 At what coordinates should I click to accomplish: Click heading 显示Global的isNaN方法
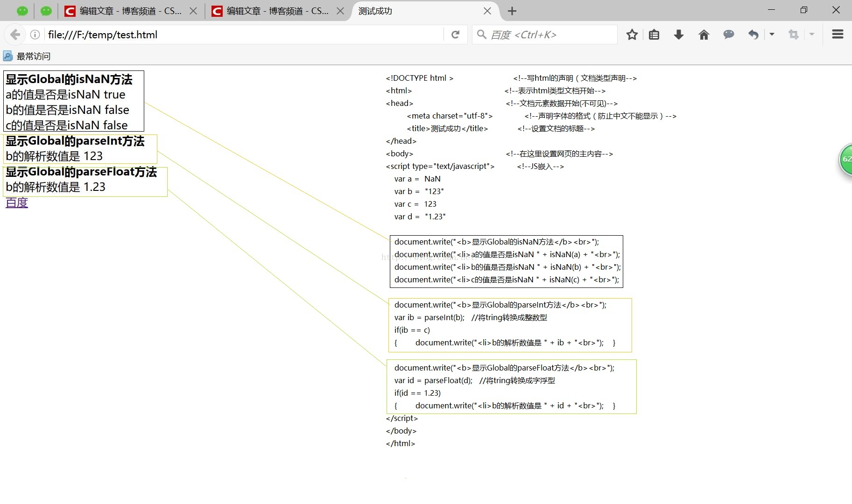tap(69, 79)
